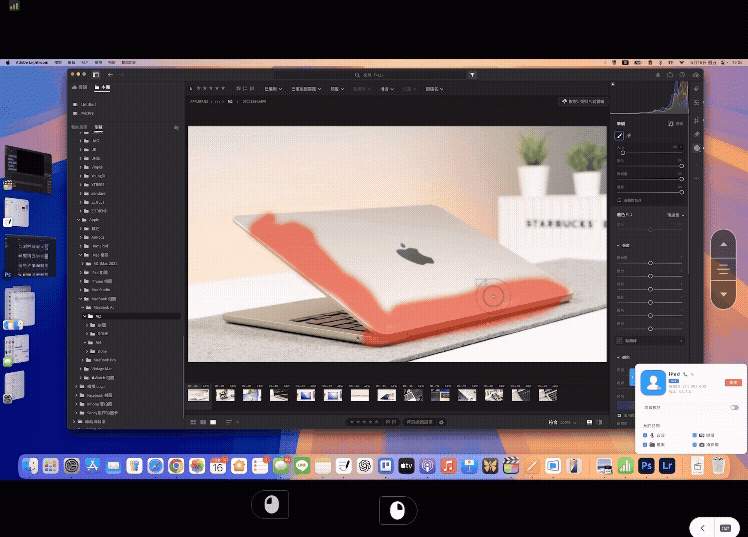Click the Photoshop icon in the Dock
748x537 pixels.
pyautogui.click(x=647, y=466)
